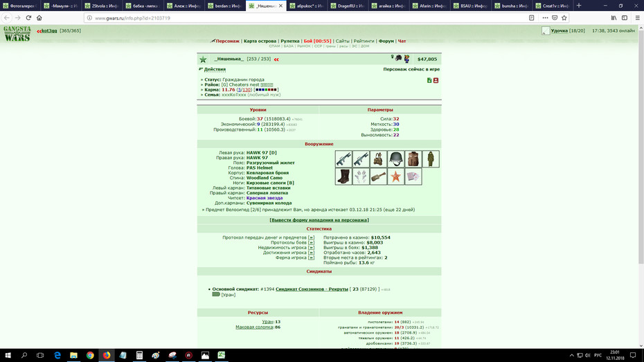This screenshot has width=644, height=362.
Task: Click the karma colored squares bar
Action: click(x=266, y=89)
